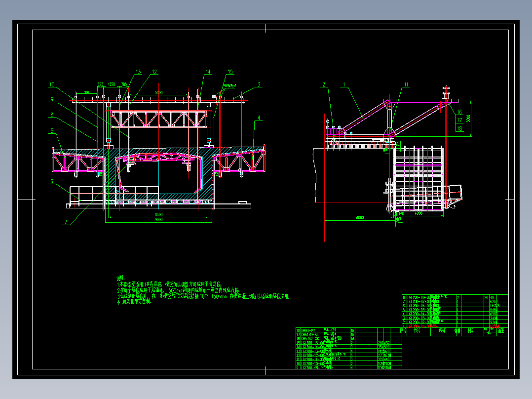Click callout number 8 left of the cross-section
532x399 pixels.
coord(52,115)
